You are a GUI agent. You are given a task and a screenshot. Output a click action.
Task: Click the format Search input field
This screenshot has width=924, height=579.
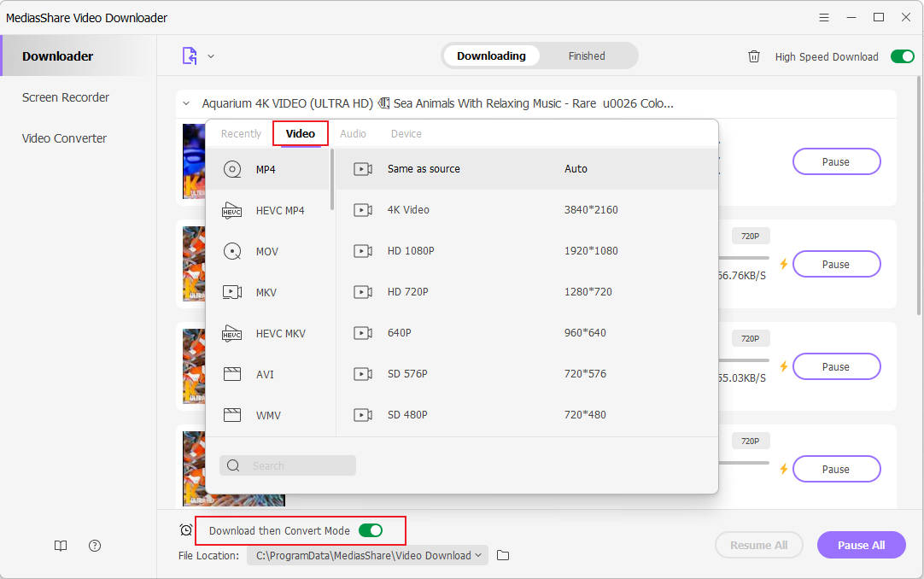[288, 465]
